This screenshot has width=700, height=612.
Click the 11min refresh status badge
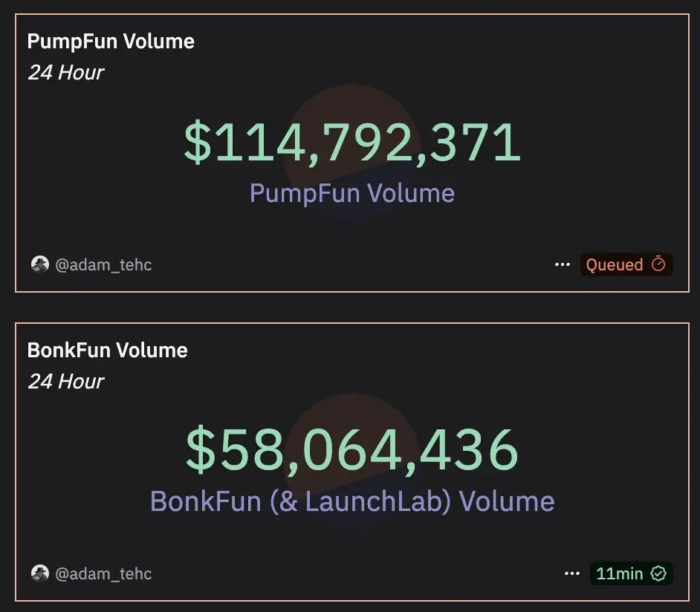point(631,573)
